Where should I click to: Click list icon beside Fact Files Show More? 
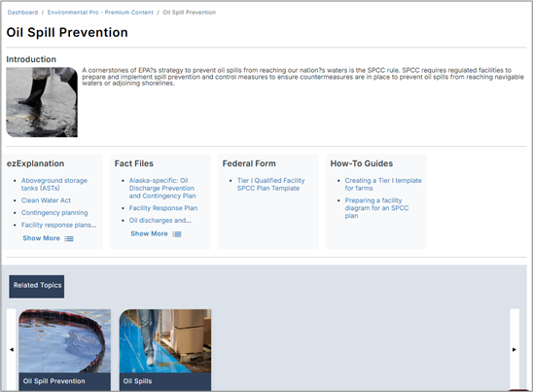[177, 233]
